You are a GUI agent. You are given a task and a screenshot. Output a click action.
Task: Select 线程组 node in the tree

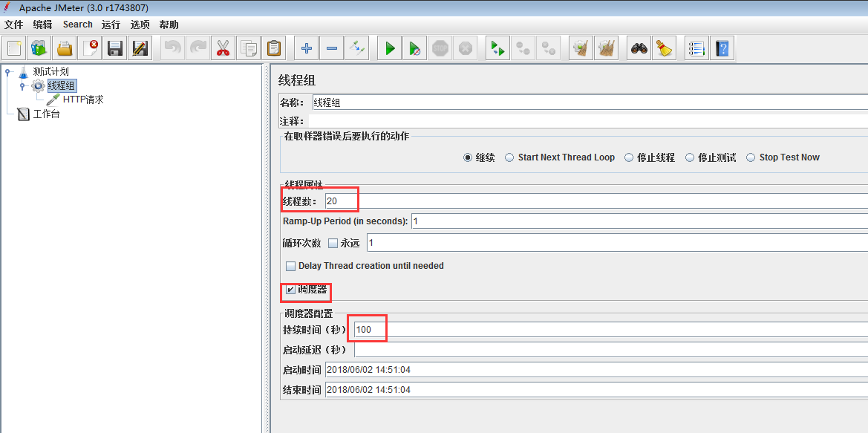[62, 86]
